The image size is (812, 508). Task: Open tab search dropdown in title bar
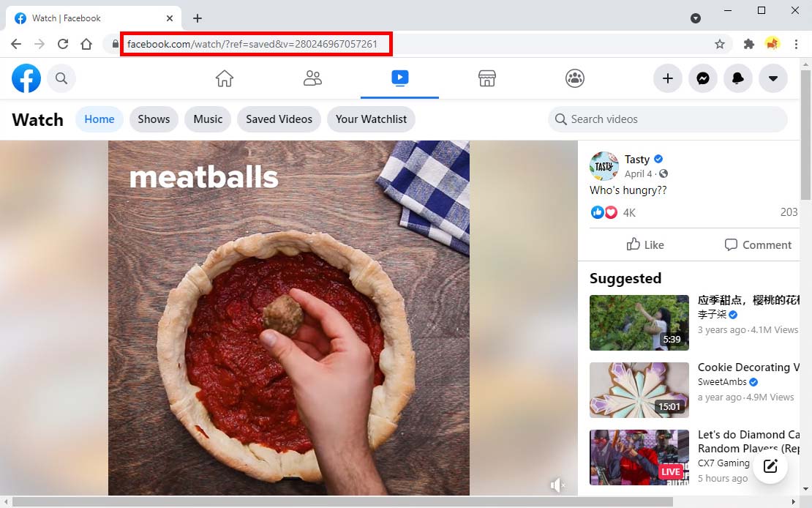(x=696, y=18)
